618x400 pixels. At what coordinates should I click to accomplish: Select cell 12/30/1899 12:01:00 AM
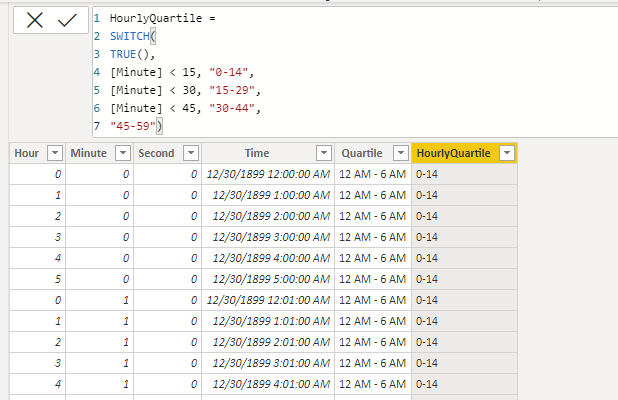pyautogui.click(x=268, y=300)
